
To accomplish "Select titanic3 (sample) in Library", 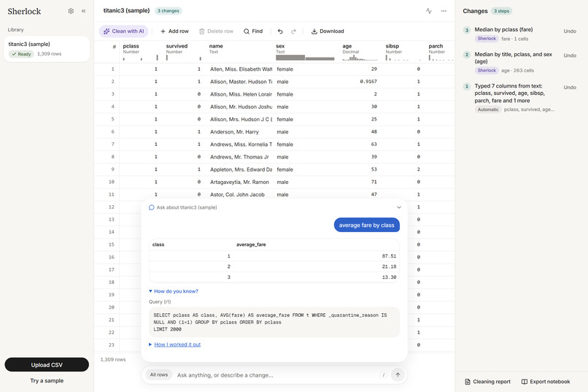I will coord(47,49).
